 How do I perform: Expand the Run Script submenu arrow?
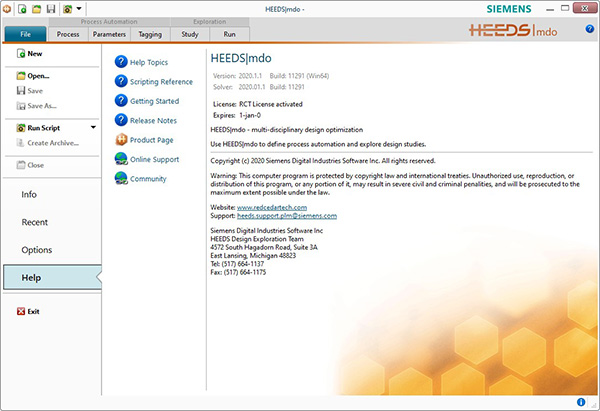pyautogui.click(x=93, y=127)
